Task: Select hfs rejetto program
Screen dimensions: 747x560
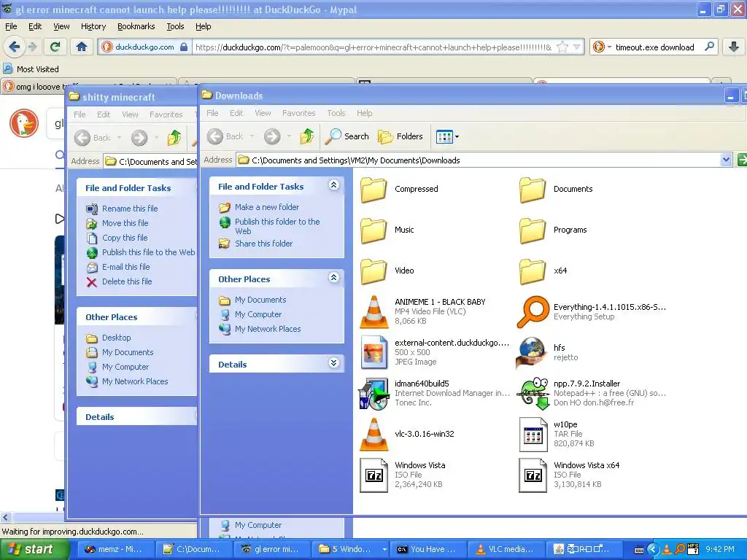Action: (548, 352)
